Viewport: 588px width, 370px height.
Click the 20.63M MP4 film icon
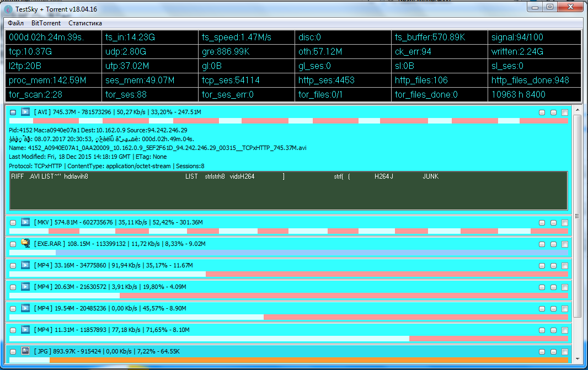(25, 287)
